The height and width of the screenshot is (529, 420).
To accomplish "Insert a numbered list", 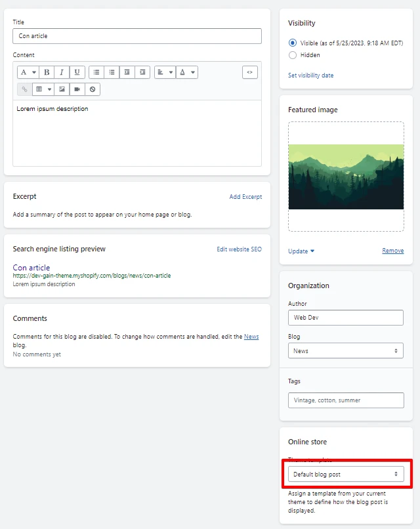I will pyautogui.click(x=112, y=72).
